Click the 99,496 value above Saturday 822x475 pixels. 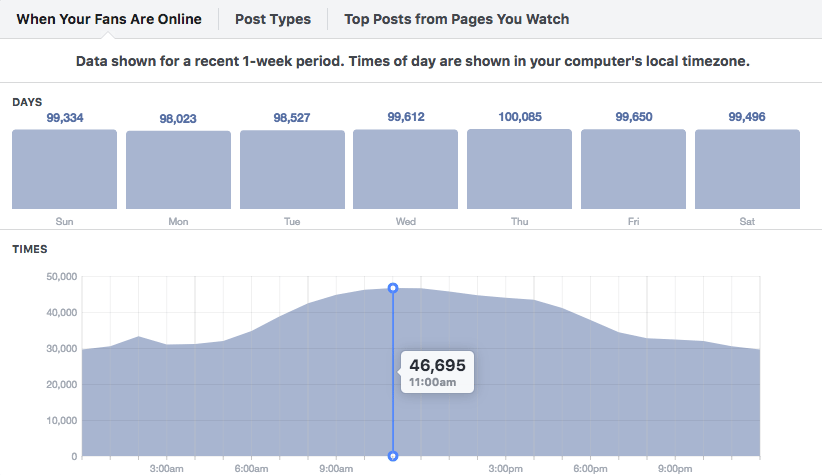(x=747, y=117)
